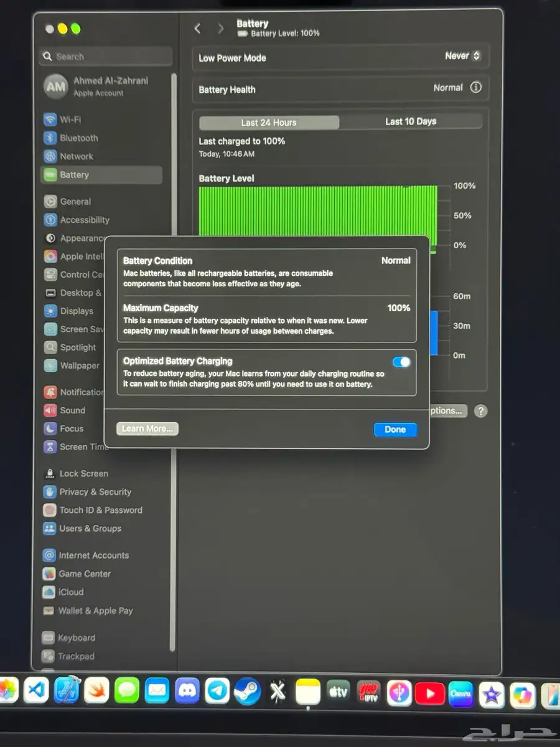Viewport: 560px width, 747px height.
Task: Go to Lock Screen settings
Action: click(75, 474)
